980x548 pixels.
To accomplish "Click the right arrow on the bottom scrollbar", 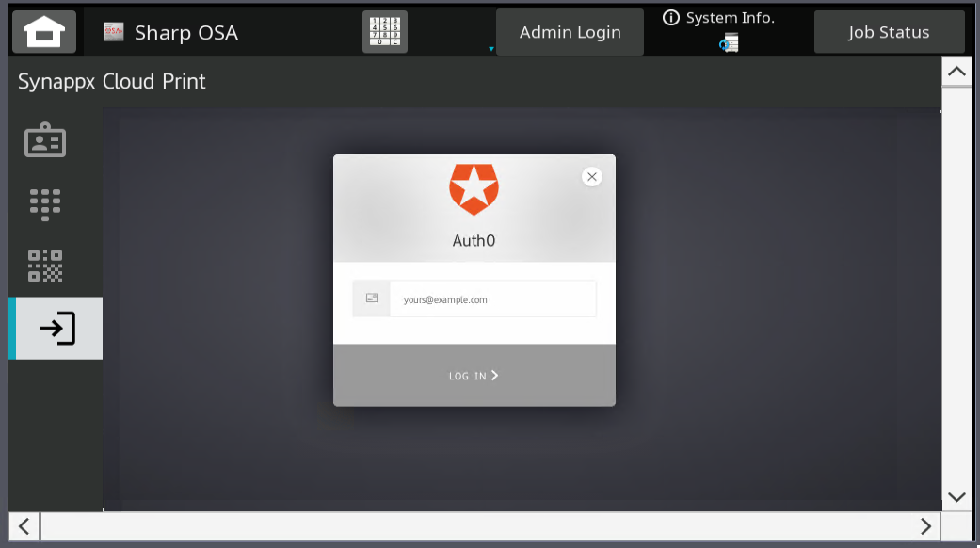I will pyautogui.click(x=924, y=526).
